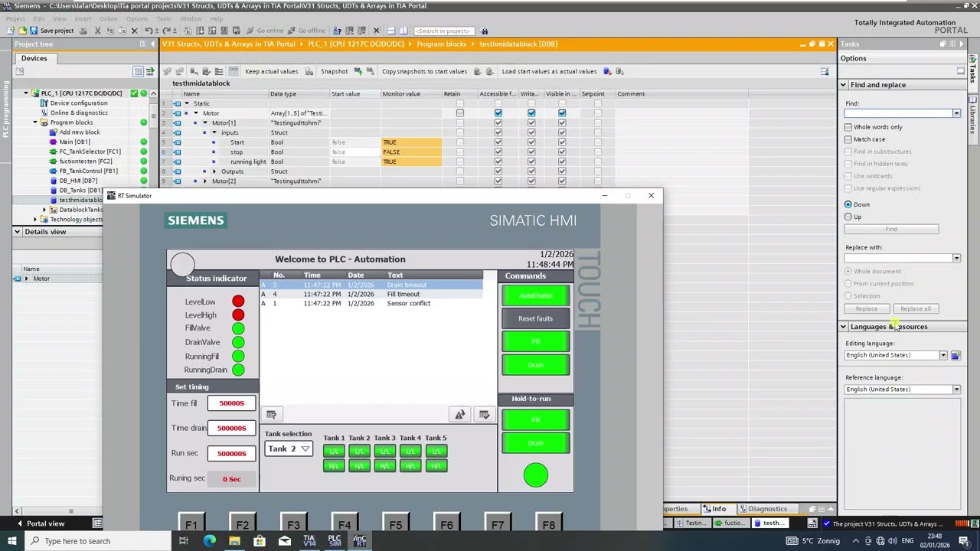Screen dimensions: 980x551
Task: Click the Save project toolbar icon
Action: (34, 31)
